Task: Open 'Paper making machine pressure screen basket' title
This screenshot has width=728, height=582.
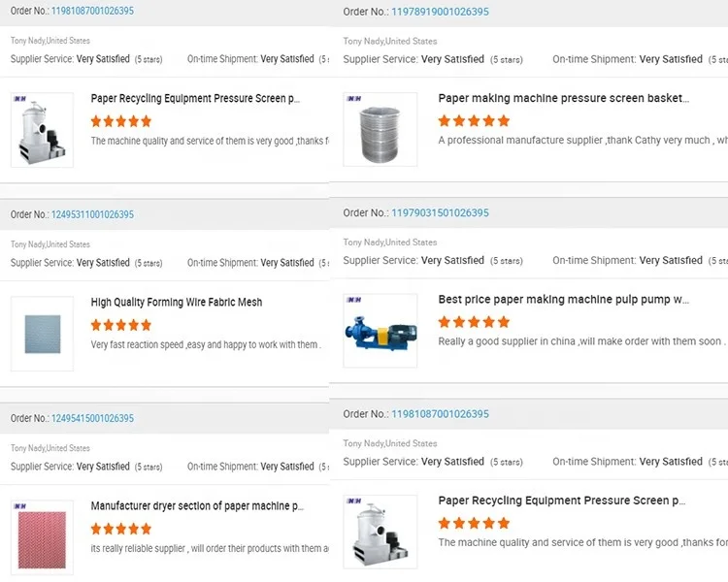Action: [563, 98]
